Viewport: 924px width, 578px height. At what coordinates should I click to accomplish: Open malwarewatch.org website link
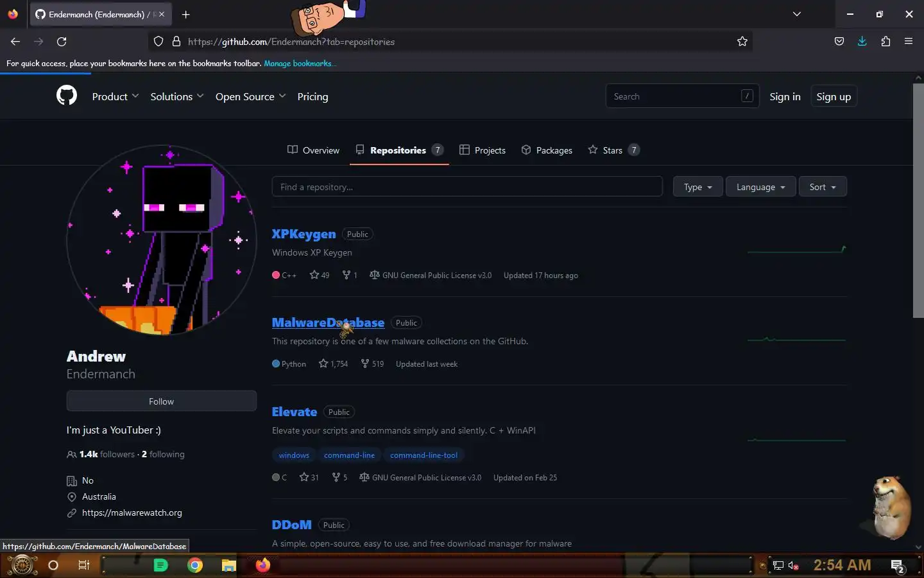point(132,512)
